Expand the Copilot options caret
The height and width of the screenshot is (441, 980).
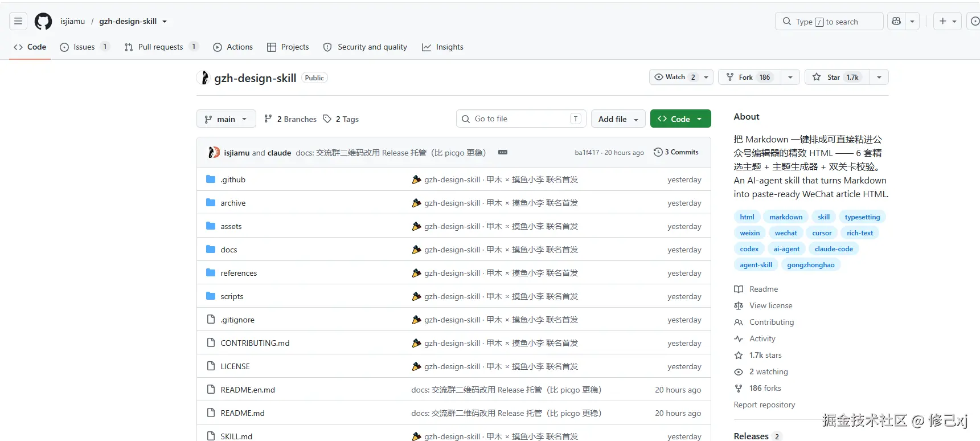click(912, 22)
